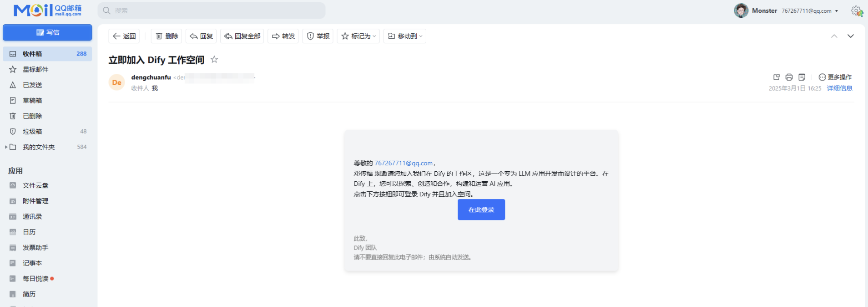
Task: Click sender avatar De
Action: [117, 82]
